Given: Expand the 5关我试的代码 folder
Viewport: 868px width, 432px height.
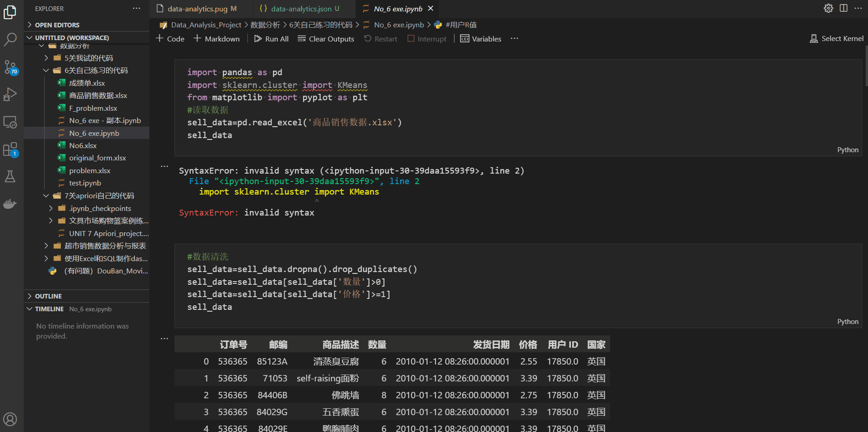Looking at the screenshot, I should tap(88, 58).
